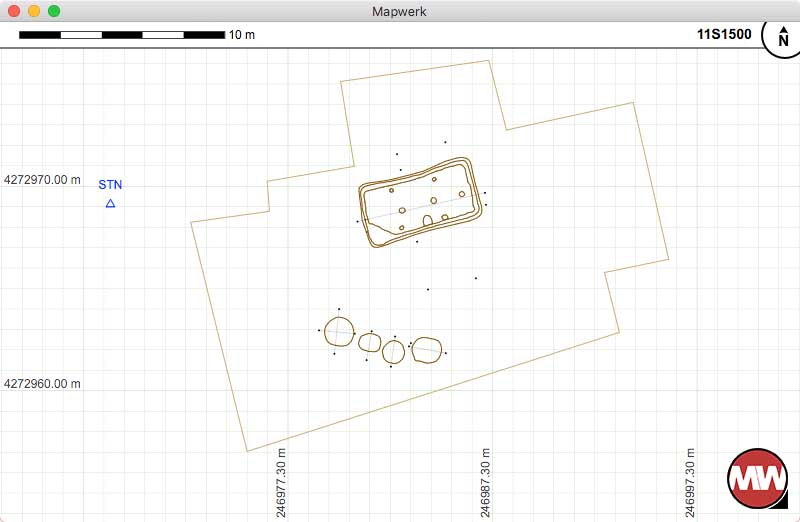800x522 pixels.
Task: Minimize the Mapwerk window
Action: (34, 11)
